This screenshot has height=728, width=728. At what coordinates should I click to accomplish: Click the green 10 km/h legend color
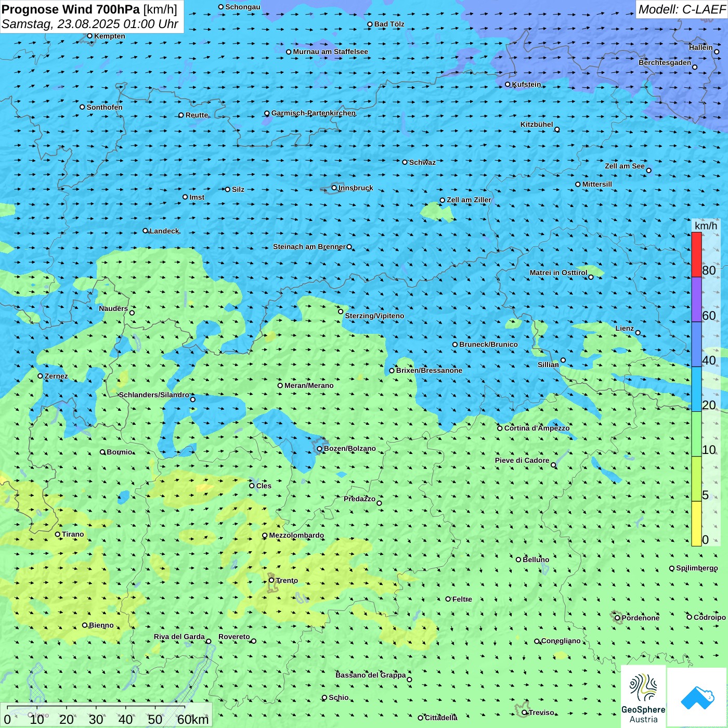point(696,434)
